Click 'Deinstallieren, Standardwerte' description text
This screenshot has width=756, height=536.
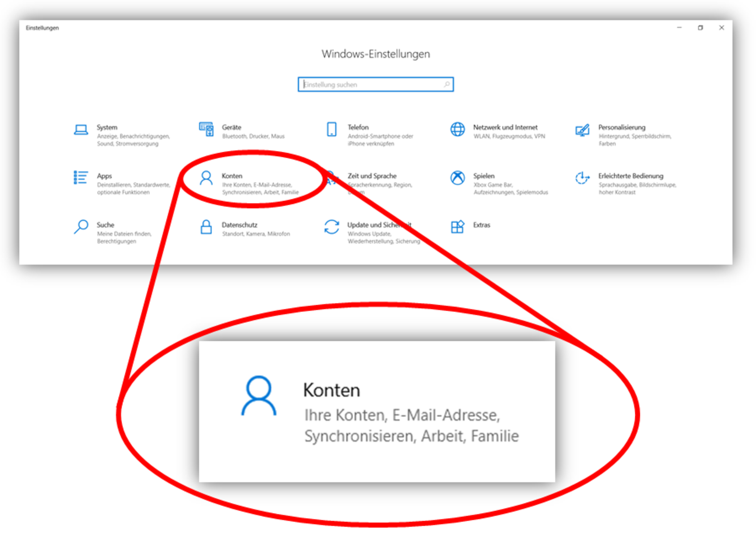[x=133, y=185]
